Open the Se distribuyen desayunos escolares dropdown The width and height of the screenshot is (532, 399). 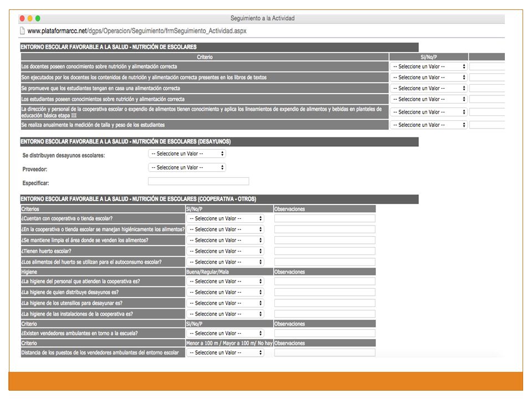(x=187, y=154)
